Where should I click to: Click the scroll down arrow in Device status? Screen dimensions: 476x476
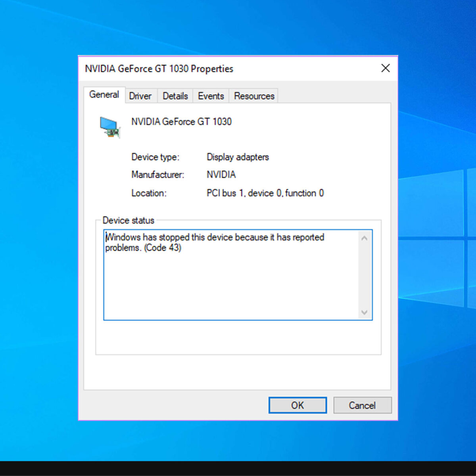(x=365, y=313)
